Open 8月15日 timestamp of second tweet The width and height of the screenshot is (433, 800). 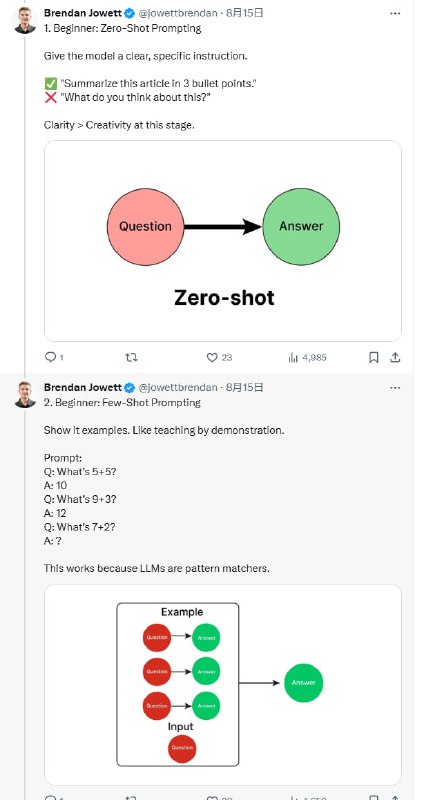click(245, 388)
